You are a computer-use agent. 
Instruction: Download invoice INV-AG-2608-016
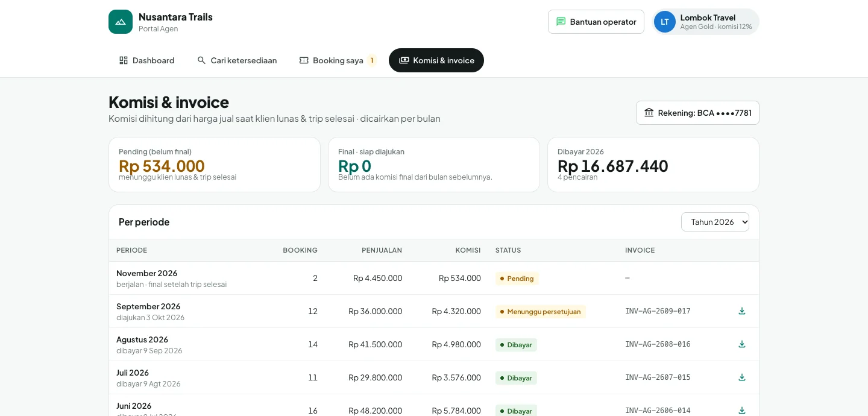[742, 344]
